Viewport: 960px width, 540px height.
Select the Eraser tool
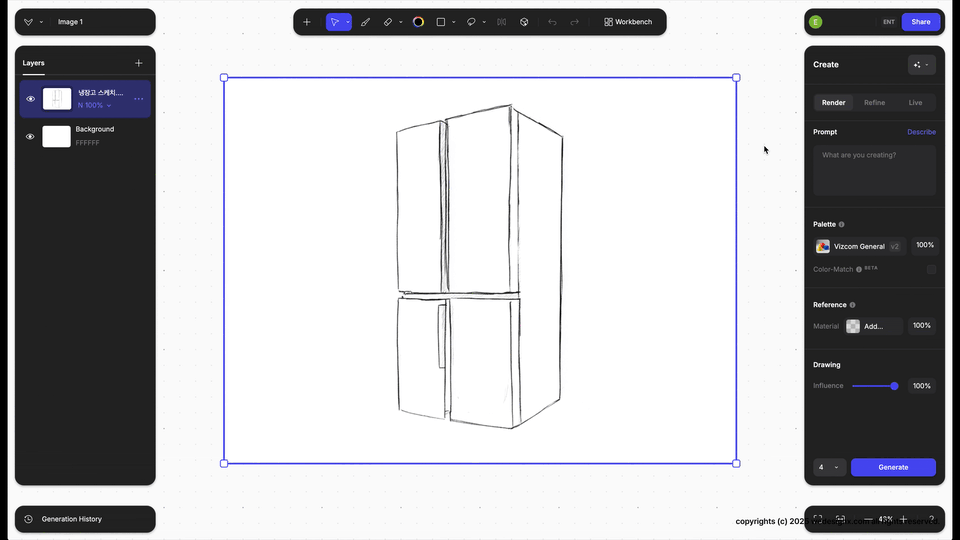tap(388, 22)
